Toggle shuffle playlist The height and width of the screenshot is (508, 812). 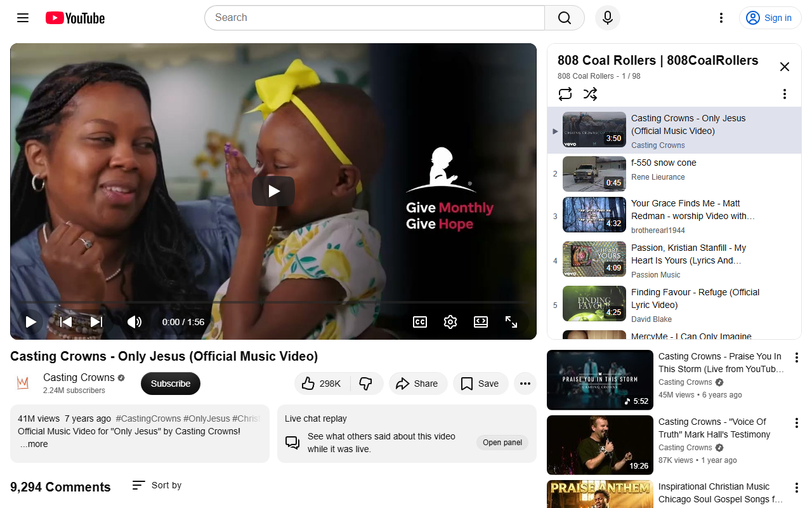click(x=591, y=94)
